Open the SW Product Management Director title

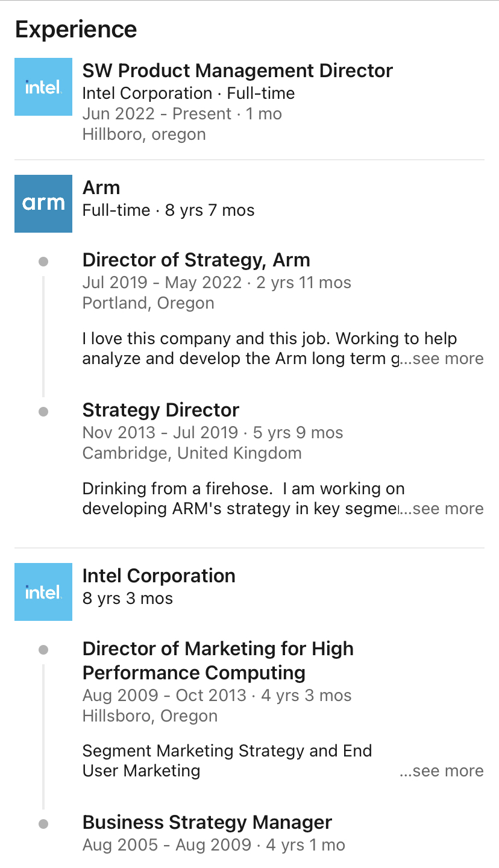(x=237, y=71)
